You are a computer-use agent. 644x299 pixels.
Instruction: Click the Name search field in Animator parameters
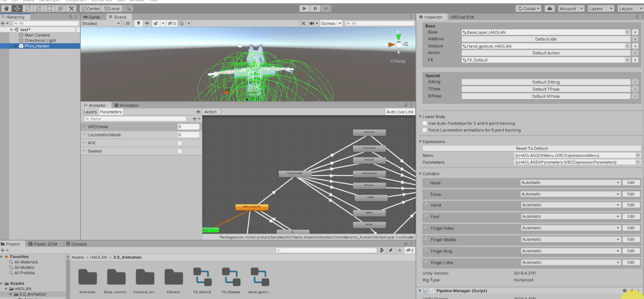[134, 119]
